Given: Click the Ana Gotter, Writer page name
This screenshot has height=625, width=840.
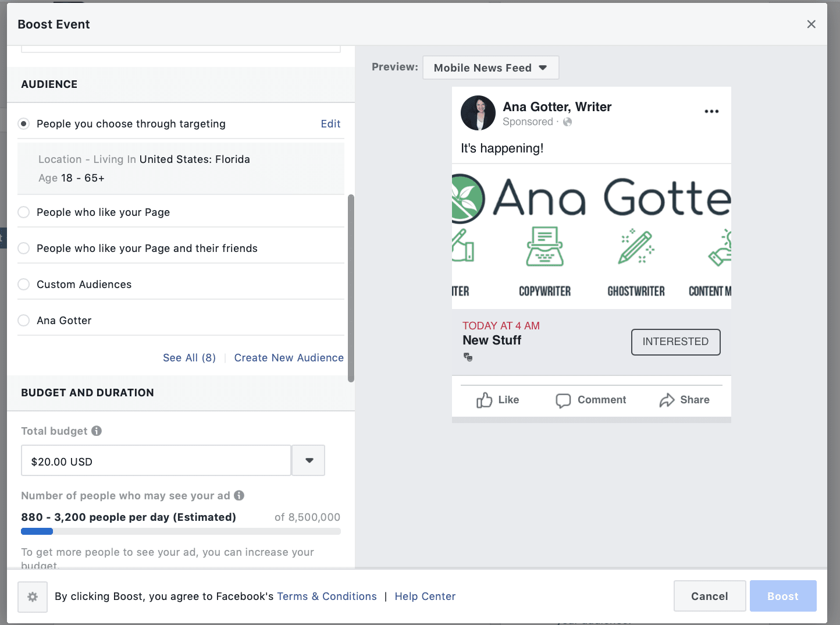Looking at the screenshot, I should click(557, 107).
